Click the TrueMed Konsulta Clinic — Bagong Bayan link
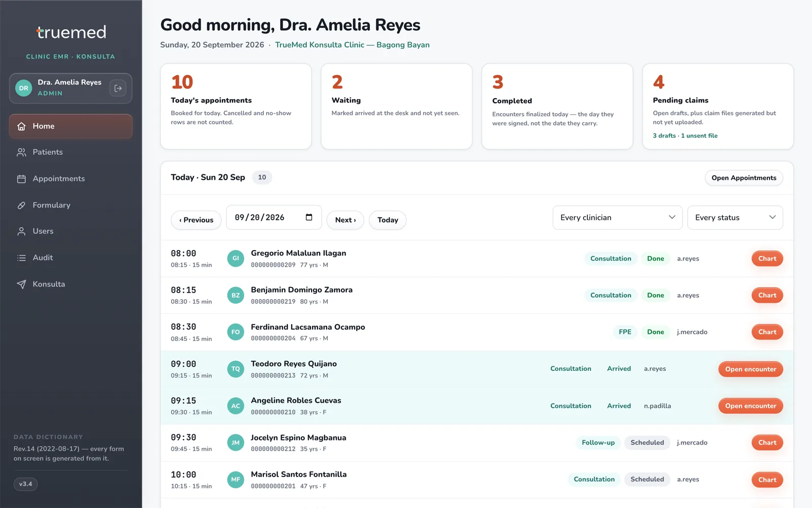The height and width of the screenshot is (508, 812). coord(352,45)
